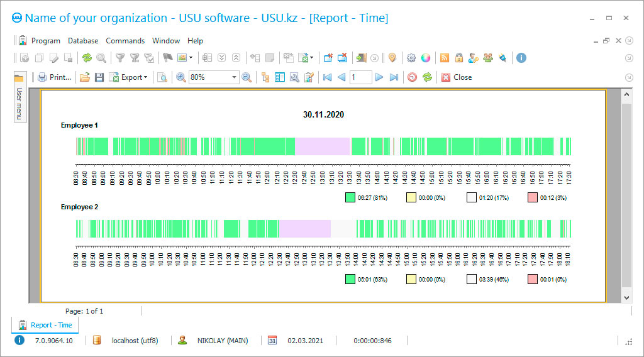Open the Database menu

(x=83, y=41)
